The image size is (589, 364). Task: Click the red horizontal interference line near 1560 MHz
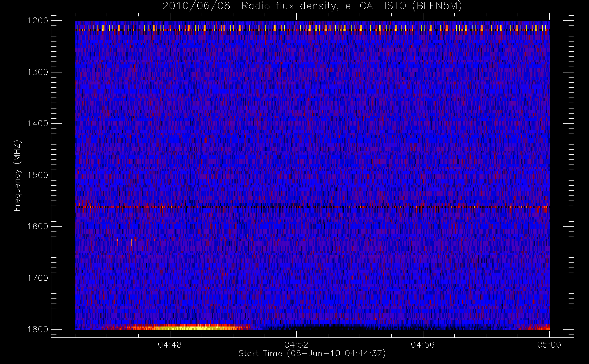(x=312, y=207)
